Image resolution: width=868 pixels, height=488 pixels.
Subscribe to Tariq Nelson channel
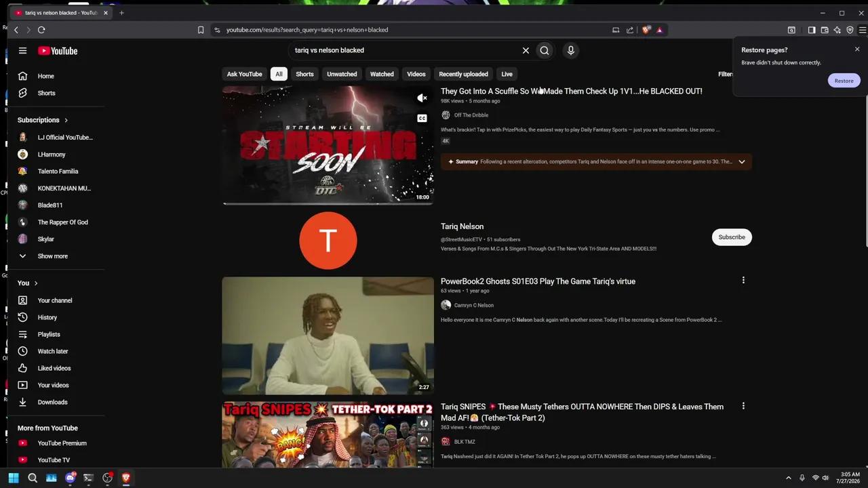point(732,237)
